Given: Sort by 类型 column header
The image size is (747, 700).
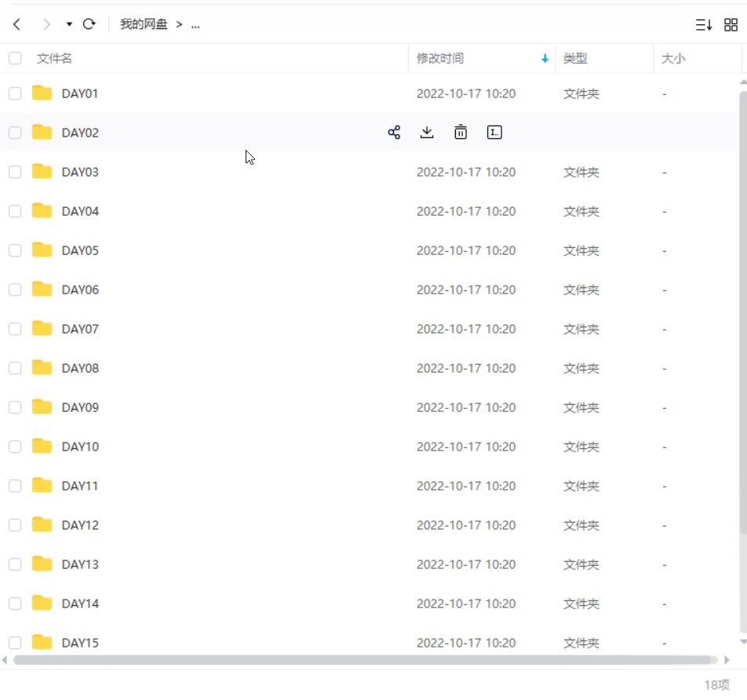Looking at the screenshot, I should click(x=575, y=58).
